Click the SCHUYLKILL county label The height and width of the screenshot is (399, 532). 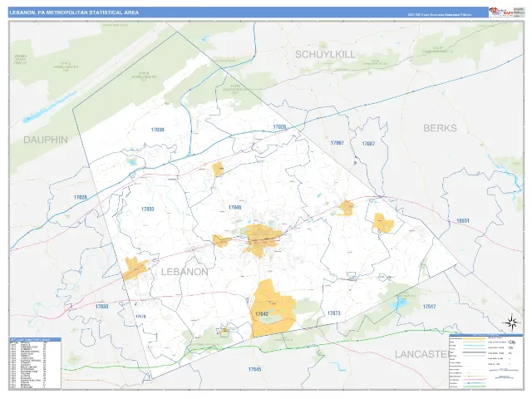325,54
